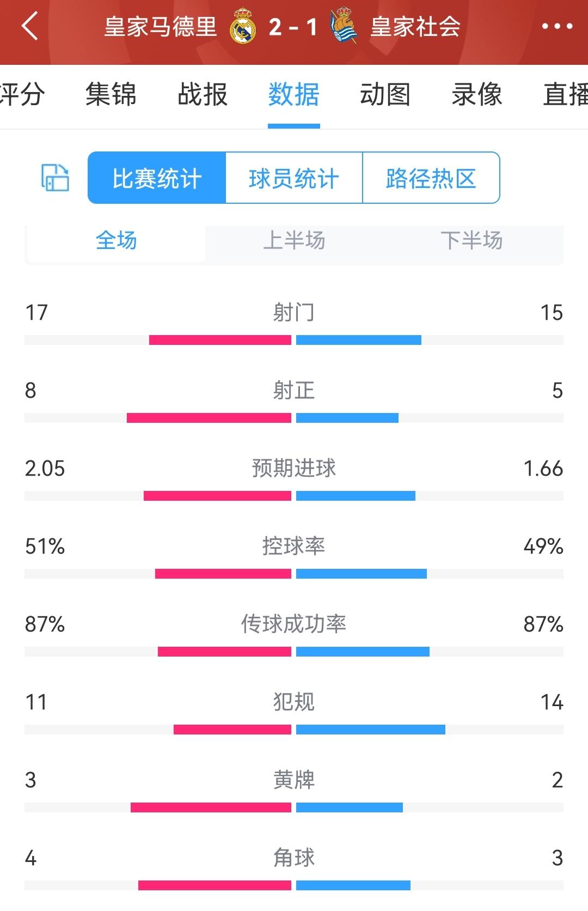Tap the 射门 shots comparison bar
This screenshot has width=588, height=911.
pos(294,340)
